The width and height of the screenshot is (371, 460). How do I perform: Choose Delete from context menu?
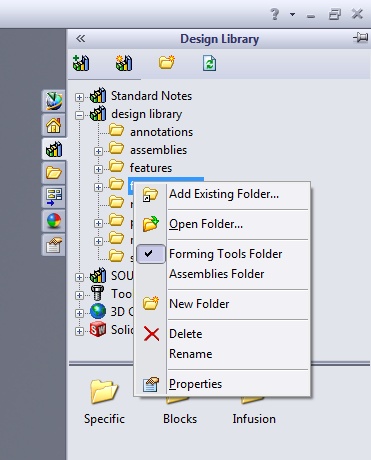click(222, 334)
